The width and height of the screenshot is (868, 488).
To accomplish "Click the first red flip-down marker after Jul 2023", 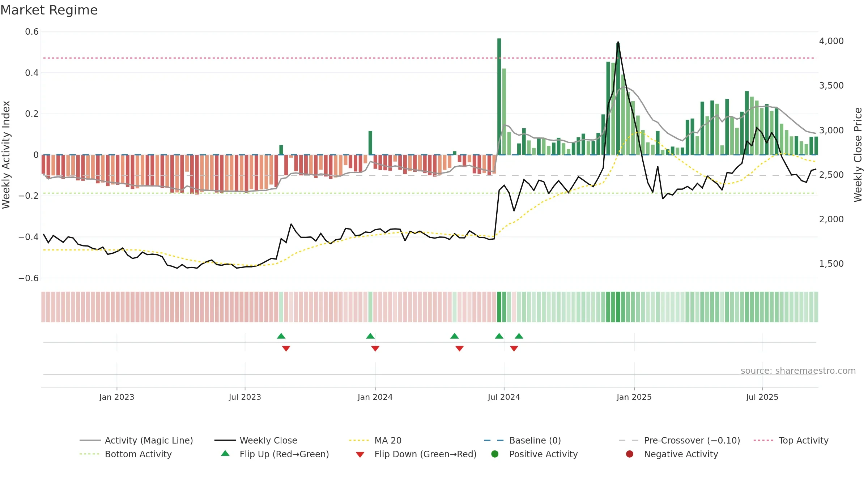I will click(286, 348).
